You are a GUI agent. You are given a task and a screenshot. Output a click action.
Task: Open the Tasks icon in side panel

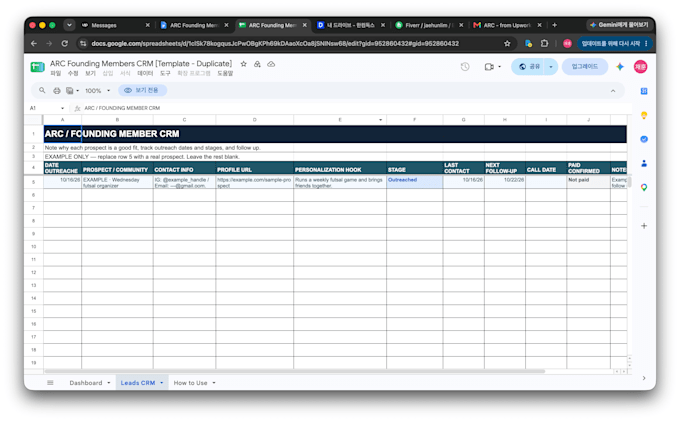[x=644, y=139]
